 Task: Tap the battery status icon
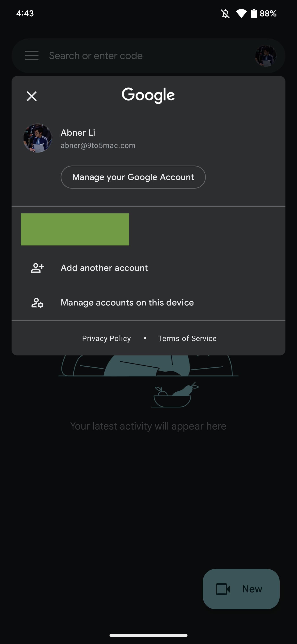pos(254,13)
